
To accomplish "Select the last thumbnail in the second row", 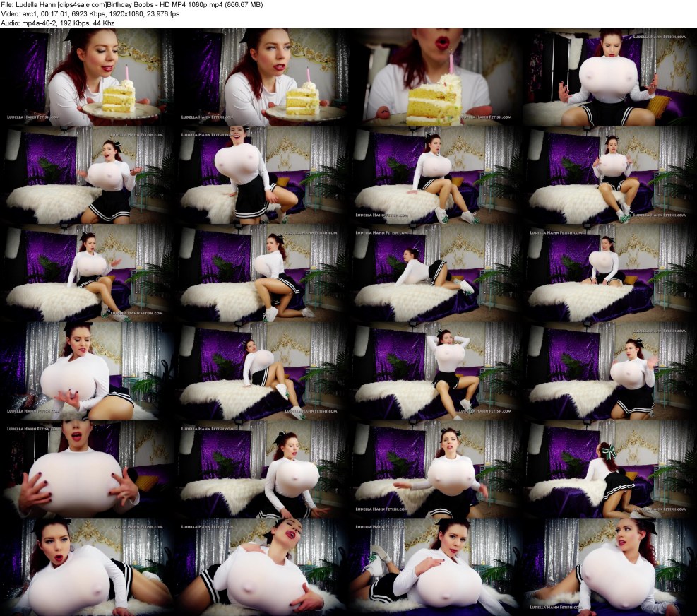I will [x=609, y=177].
